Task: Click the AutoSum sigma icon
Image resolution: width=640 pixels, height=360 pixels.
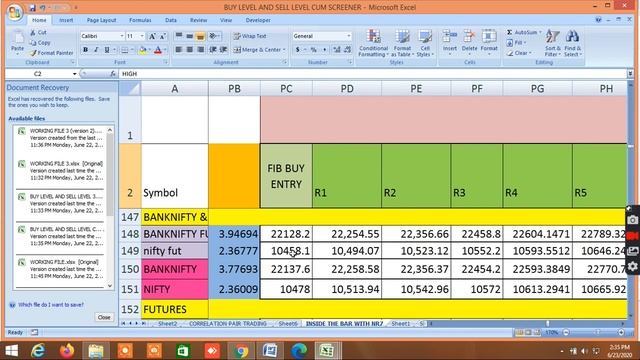Action: pos(509,32)
